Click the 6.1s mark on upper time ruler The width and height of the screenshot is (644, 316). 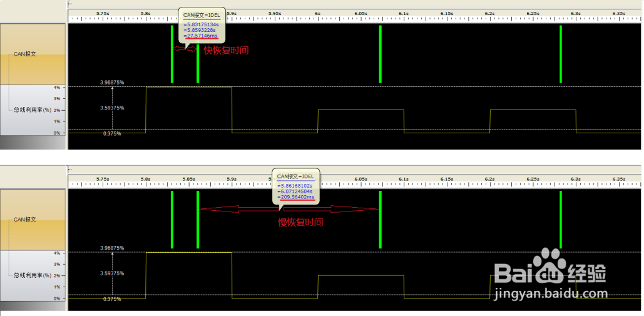tap(404, 14)
